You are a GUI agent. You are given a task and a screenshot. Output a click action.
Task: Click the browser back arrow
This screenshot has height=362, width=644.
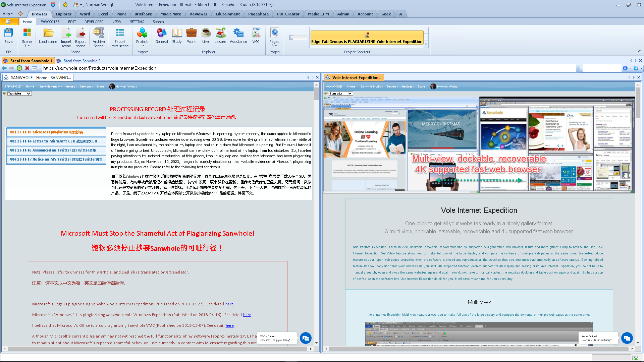tap(4, 68)
